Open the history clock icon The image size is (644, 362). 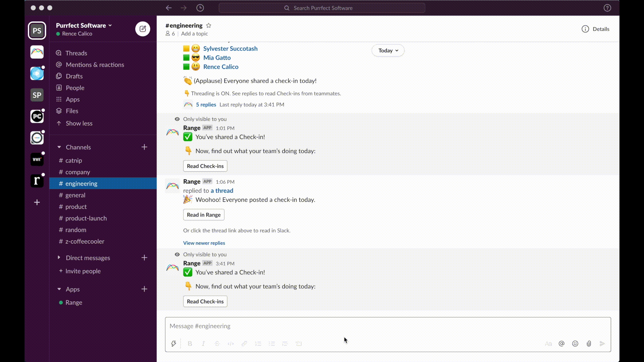pos(200,8)
